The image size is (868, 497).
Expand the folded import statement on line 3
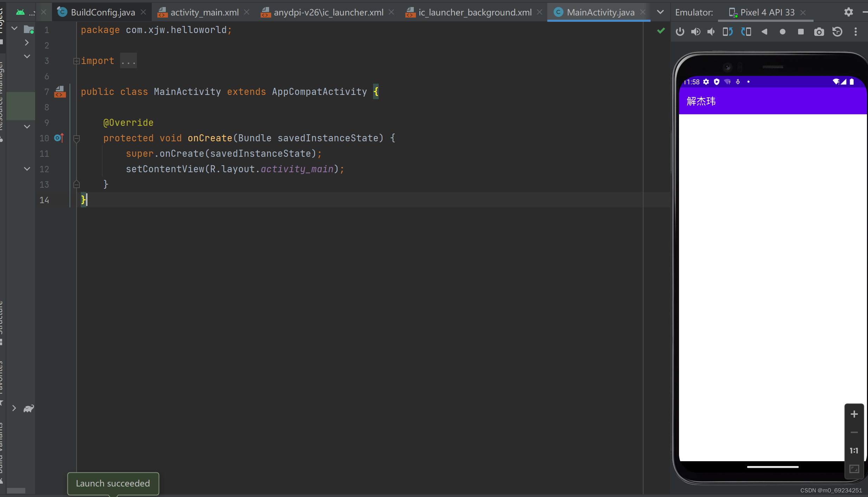coord(77,60)
